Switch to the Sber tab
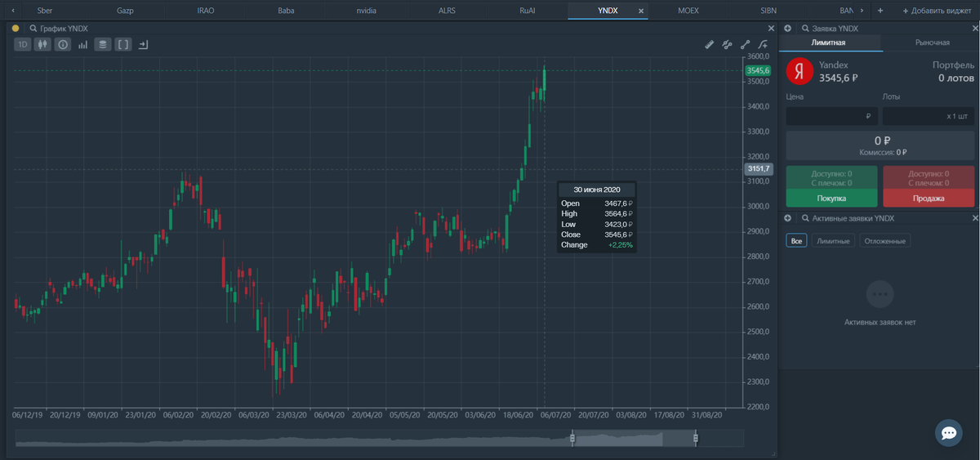The image size is (980, 460). pyautogui.click(x=45, y=11)
